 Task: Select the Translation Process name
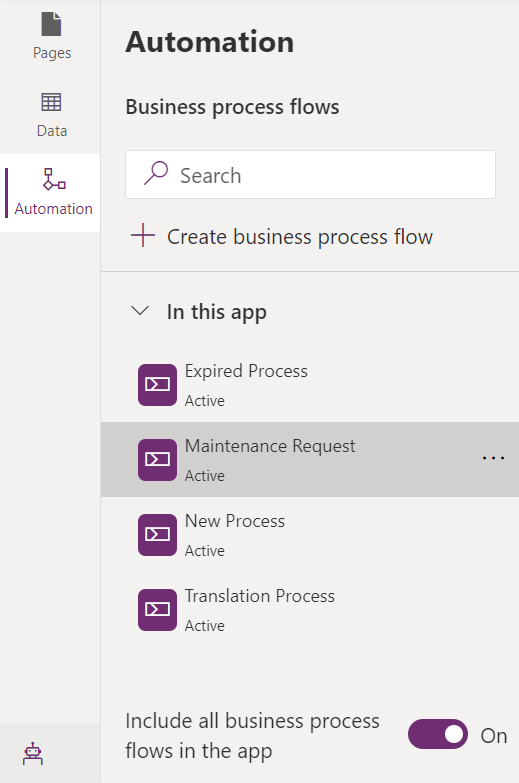click(x=260, y=596)
